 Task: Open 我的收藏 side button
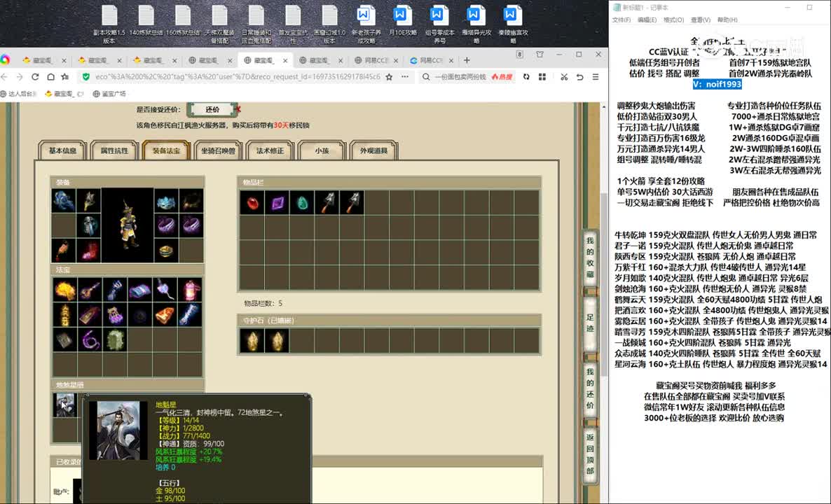(590, 258)
